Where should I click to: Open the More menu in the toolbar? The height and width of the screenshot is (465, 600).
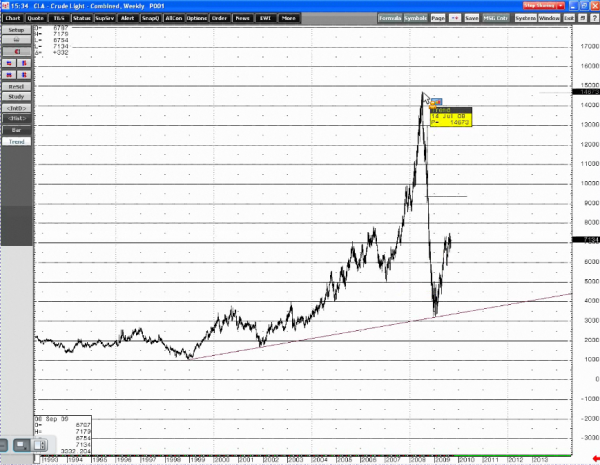click(288, 18)
